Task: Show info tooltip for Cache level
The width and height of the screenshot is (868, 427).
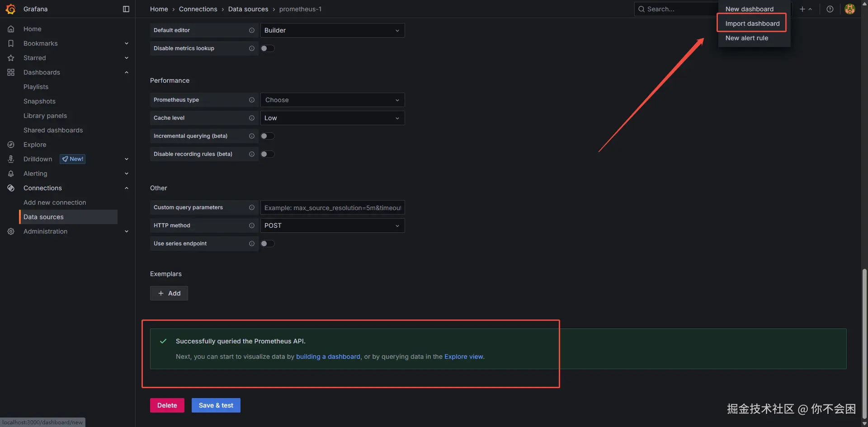Action: 252,118
